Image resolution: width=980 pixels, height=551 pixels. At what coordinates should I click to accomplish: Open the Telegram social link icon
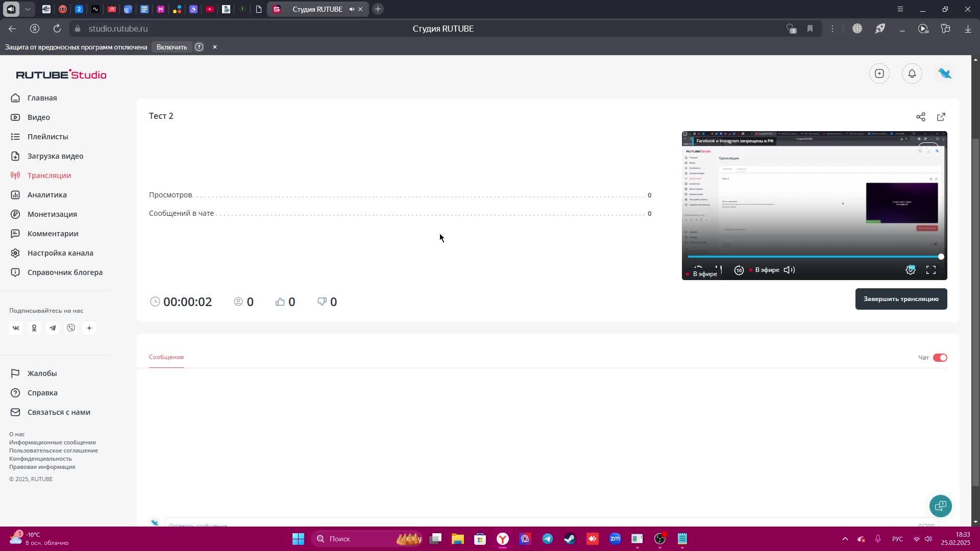click(53, 328)
